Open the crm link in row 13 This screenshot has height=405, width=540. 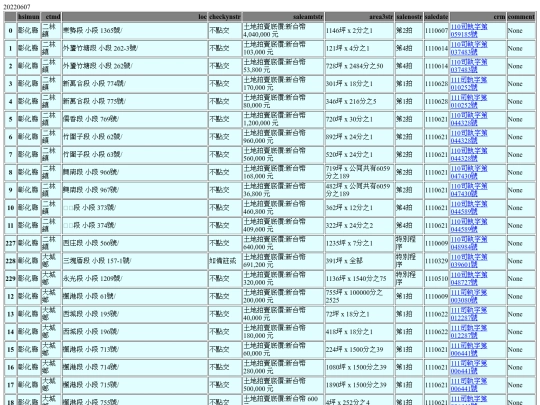pos(469,314)
